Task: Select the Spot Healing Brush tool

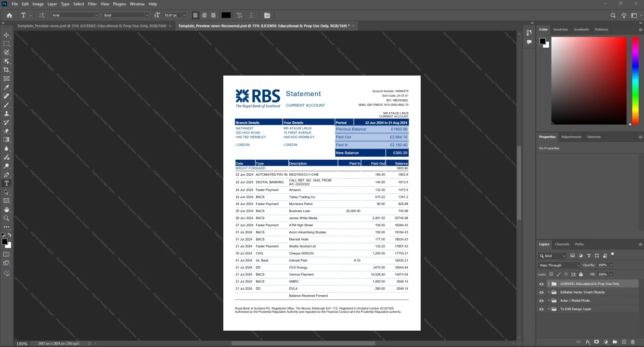Action: pos(6,96)
